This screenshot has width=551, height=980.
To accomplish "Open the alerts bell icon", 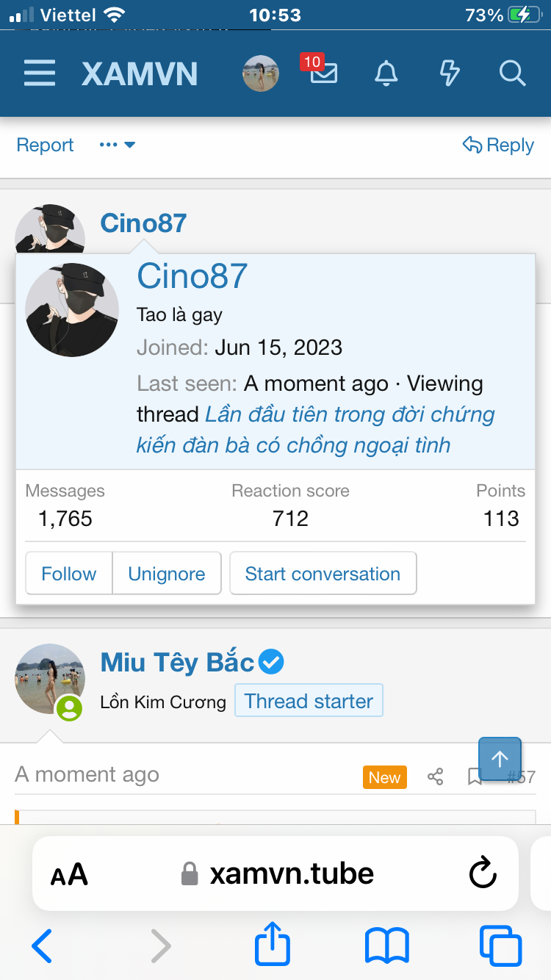I will [386, 73].
